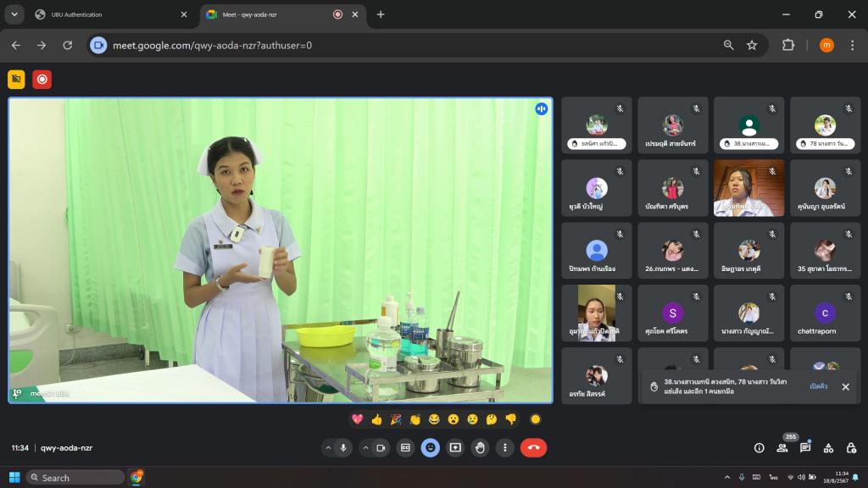The image size is (868, 488).
Task: Toggle the camera on or off
Action: coord(381,447)
